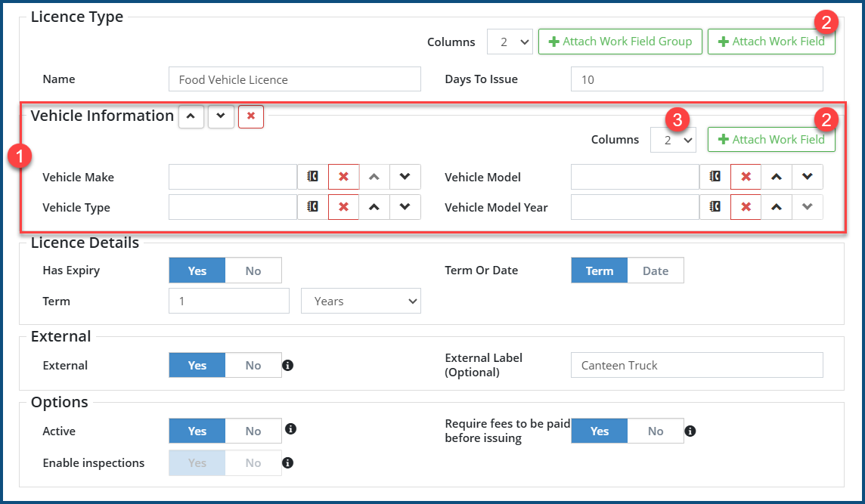Move the Vehicle Information group up
Viewport: 865px width, 504px height.
pyautogui.click(x=191, y=116)
